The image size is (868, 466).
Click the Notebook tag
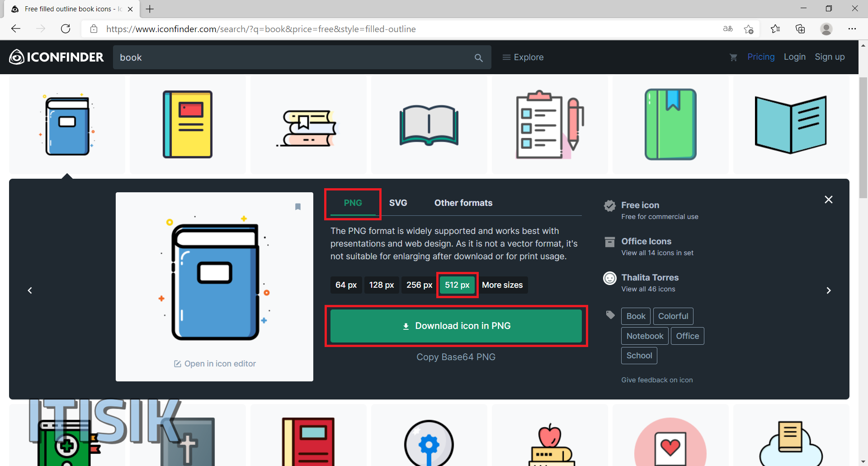pyautogui.click(x=645, y=336)
